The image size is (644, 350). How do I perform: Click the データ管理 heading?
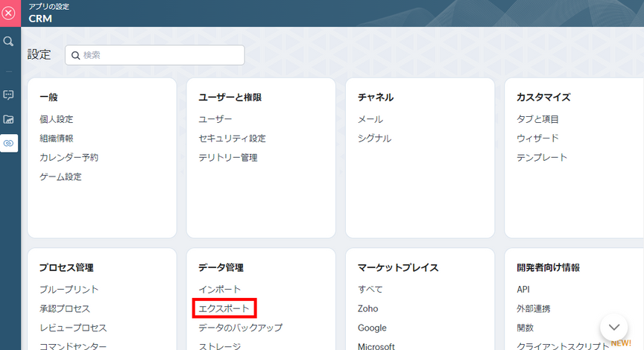(221, 267)
